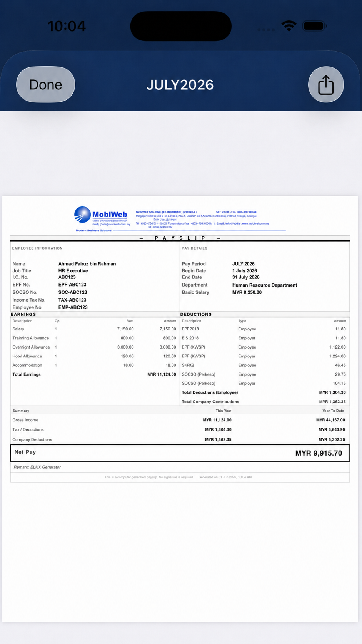
Task: Tap the DEDUCTIONS section heading
Action: pos(196,314)
